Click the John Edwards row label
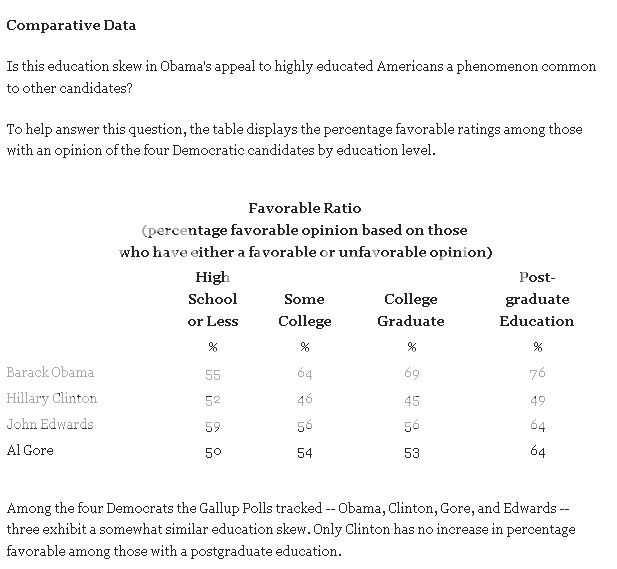 (x=50, y=425)
